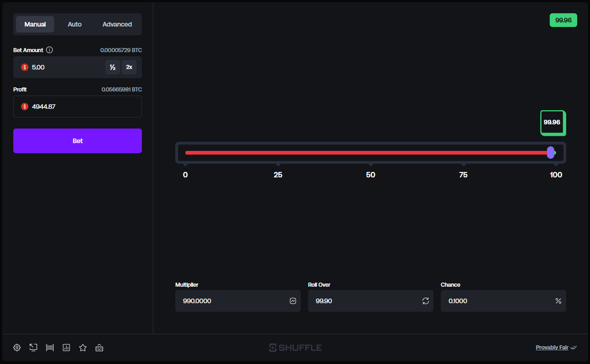Click the Profit field showing 4944.87
Viewport: 590px width, 364px height.
point(78,107)
